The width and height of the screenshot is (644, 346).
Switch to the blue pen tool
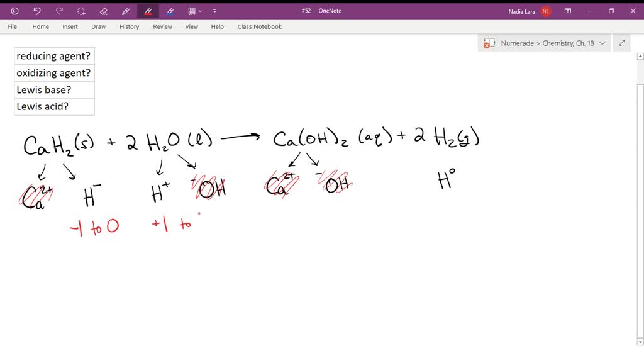point(170,11)
